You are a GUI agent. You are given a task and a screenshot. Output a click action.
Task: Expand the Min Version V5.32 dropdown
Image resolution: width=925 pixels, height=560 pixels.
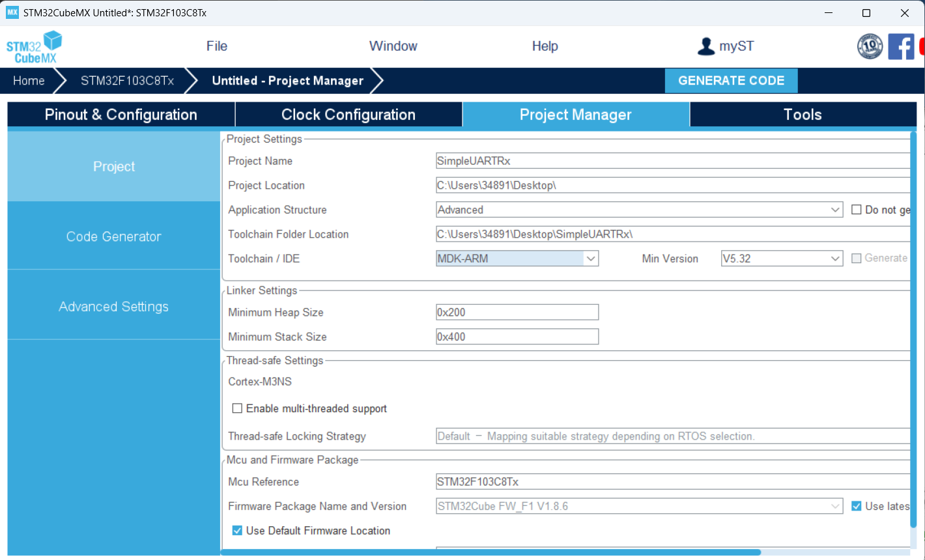782,259
